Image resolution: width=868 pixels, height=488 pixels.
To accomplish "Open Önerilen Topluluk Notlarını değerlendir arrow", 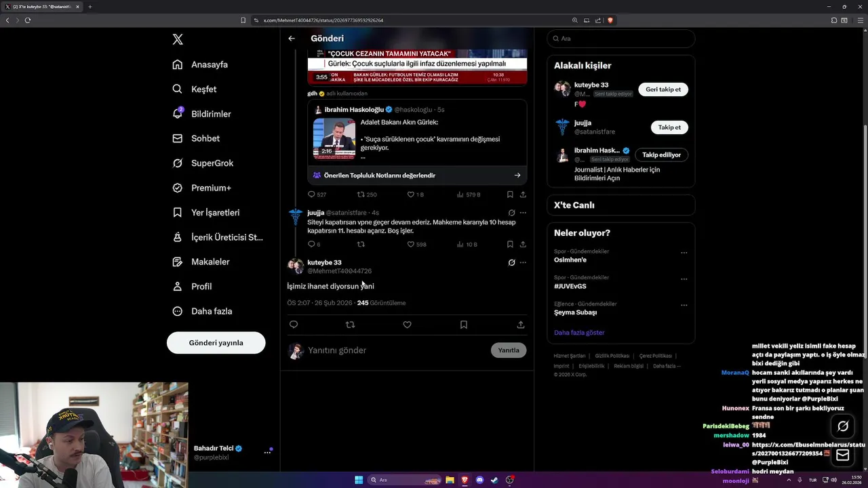I will pos(517,175).
